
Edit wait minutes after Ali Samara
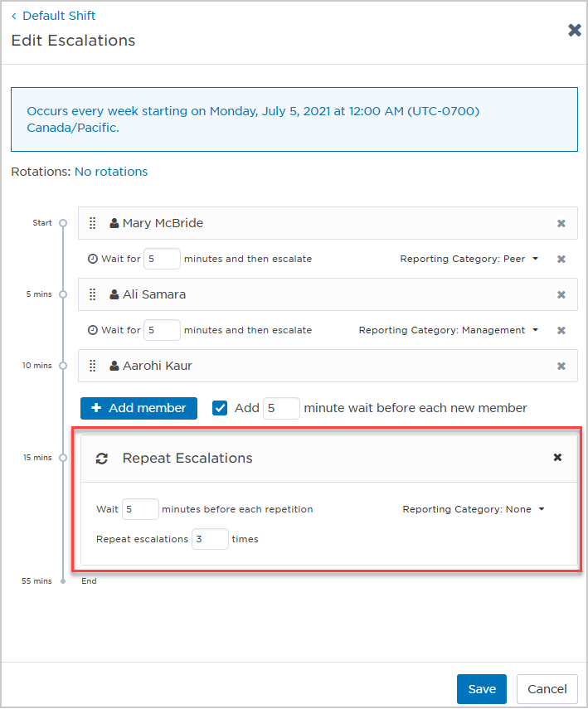(162, 331)
